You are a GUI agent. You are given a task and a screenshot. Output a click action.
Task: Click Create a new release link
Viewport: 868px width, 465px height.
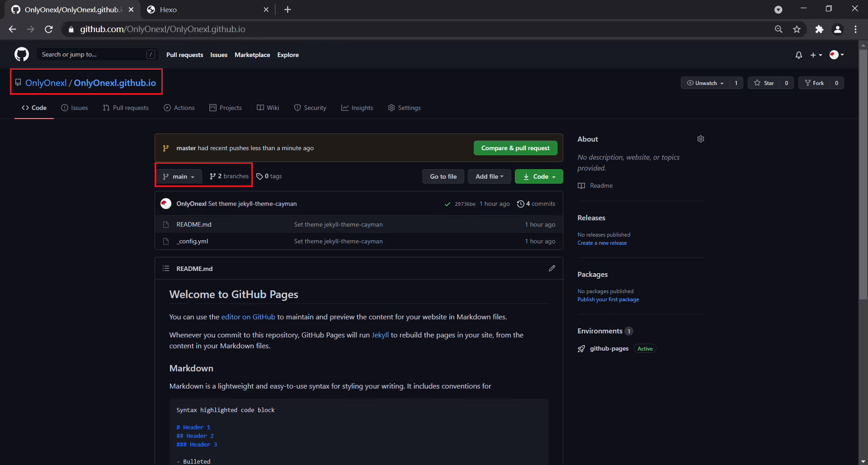pyautogui.click(x=602, y=243)
